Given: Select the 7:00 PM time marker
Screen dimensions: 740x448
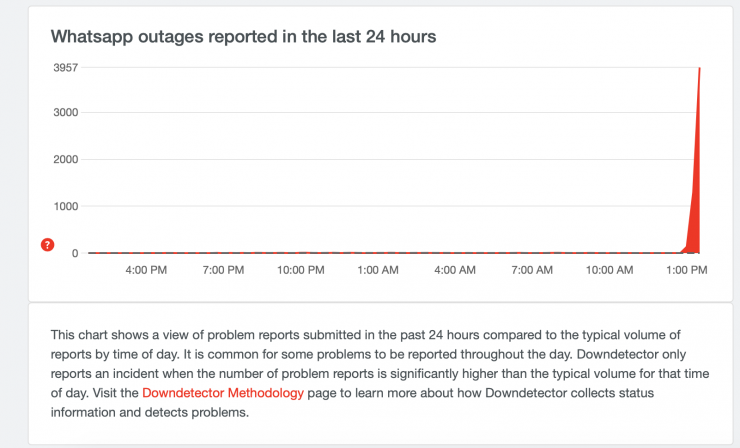Looking at the screenshot, I should pyautogui.click(x=224, y=270).
